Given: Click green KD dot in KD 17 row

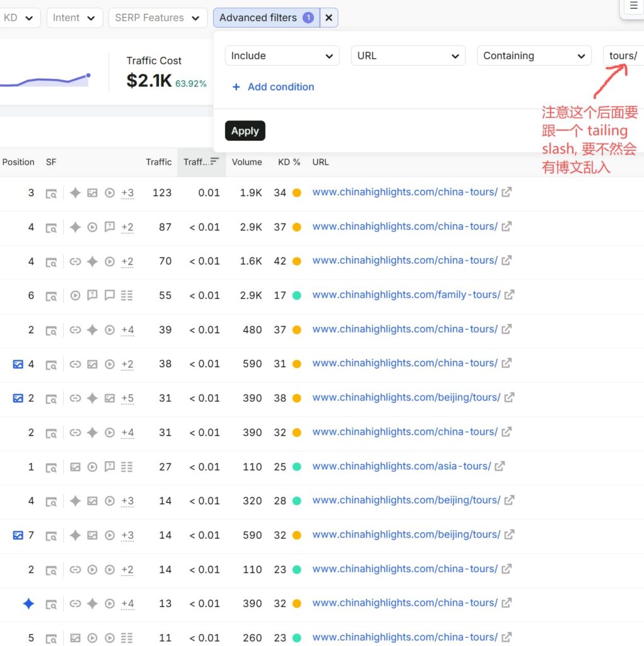Looking at the screenshot, I should [296, 295].
